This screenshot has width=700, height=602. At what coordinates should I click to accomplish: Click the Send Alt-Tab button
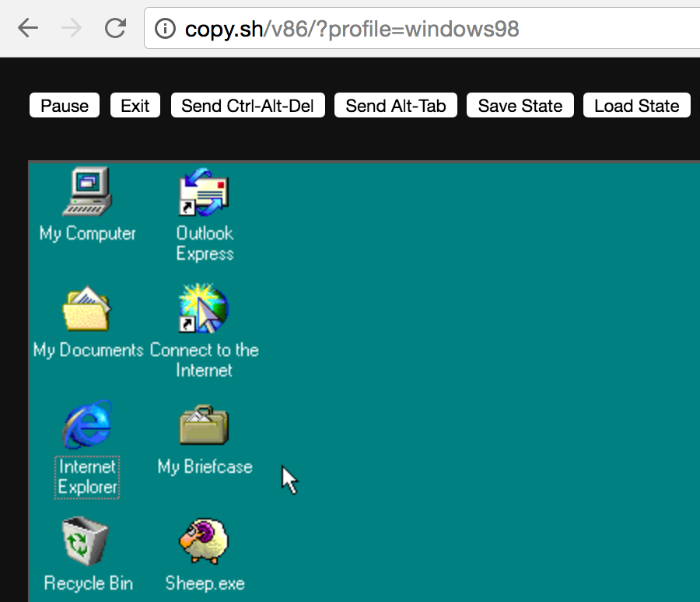396,106
